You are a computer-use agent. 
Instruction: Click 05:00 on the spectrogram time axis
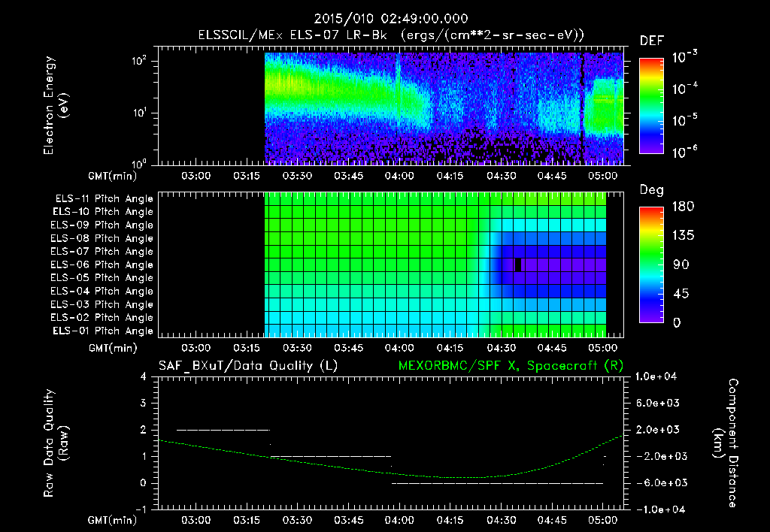602,176
